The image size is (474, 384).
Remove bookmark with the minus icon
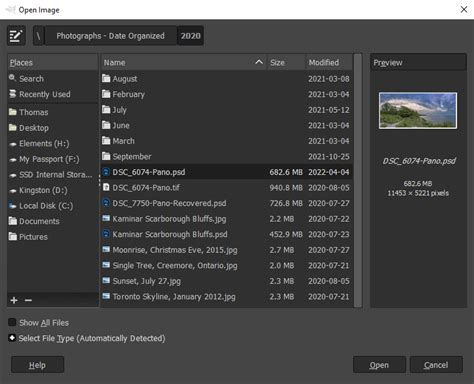coord(28,300)
